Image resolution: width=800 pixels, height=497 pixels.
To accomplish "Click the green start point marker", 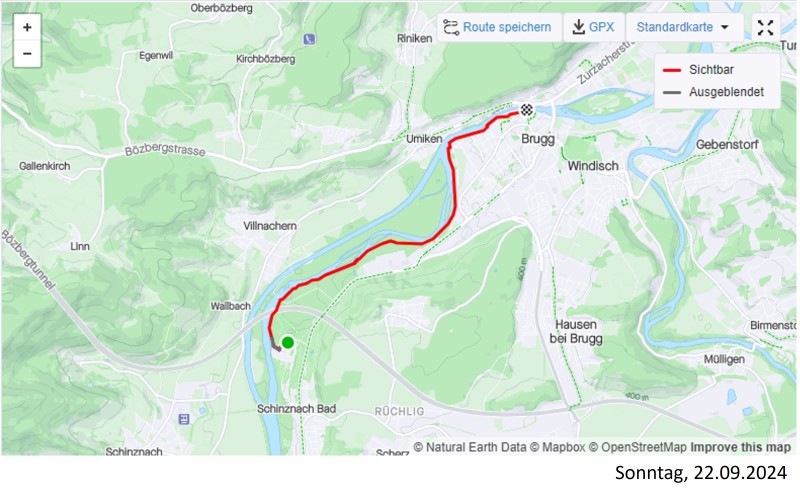I will 288,342.
